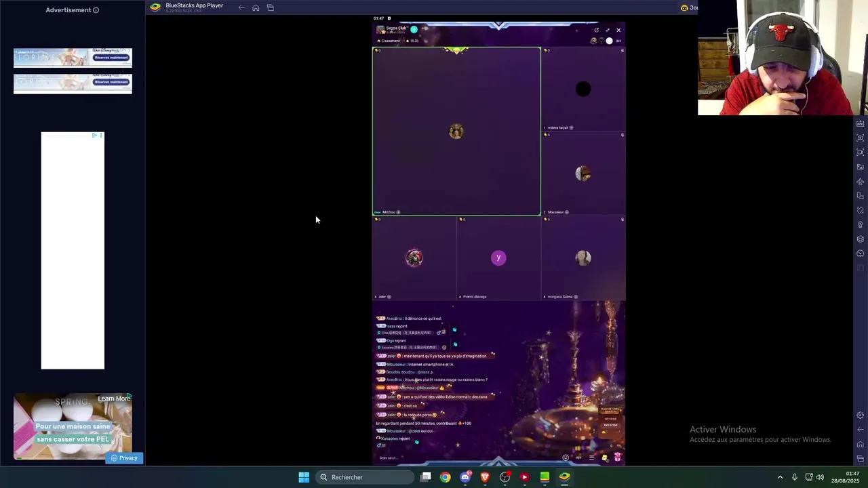868x488 pixels.
Task: Click the BlueStacks rotate screen sidebar icon
Action: click(x=861, y=196)
